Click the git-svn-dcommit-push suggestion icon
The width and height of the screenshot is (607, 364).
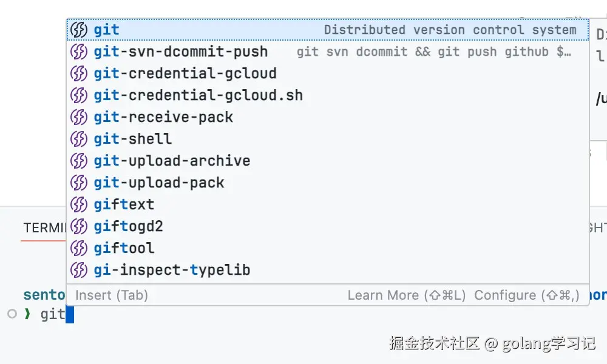tap(79, 52)
